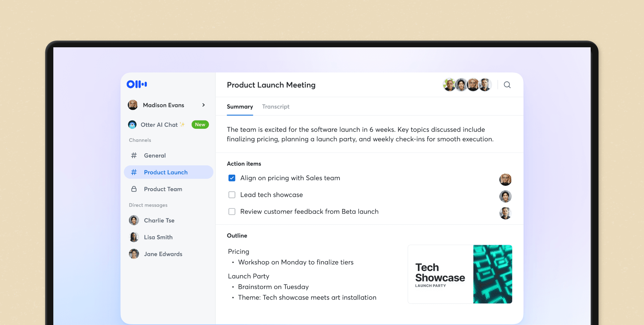The width and height of the screenshot is (644, 325).
Task: Click the green New badge
Action: click(200, 124)
